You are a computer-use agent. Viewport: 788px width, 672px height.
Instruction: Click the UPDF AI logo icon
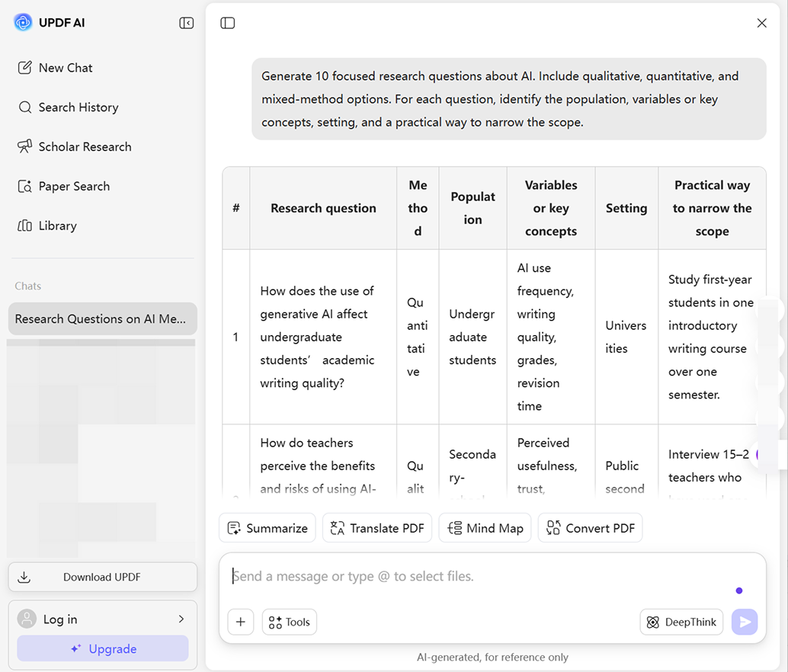coord(23,23)
